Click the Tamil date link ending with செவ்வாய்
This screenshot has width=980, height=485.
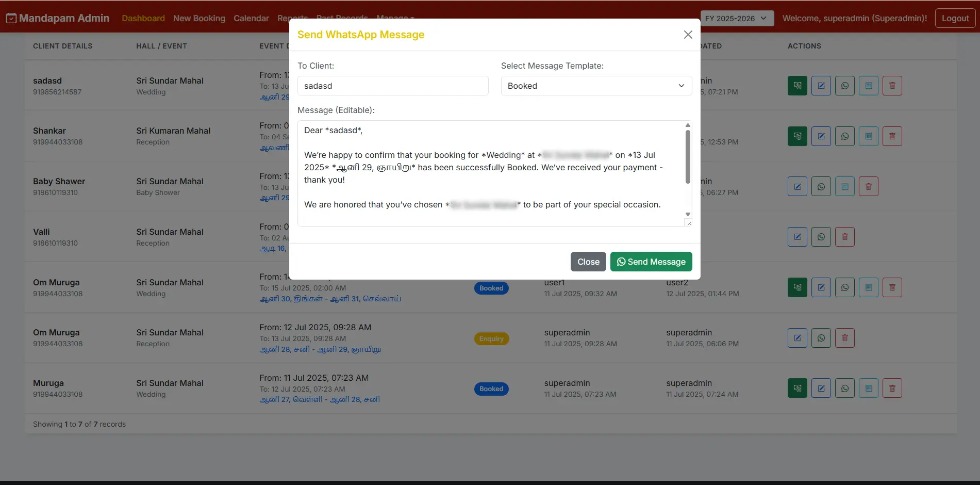coord(330,299)
